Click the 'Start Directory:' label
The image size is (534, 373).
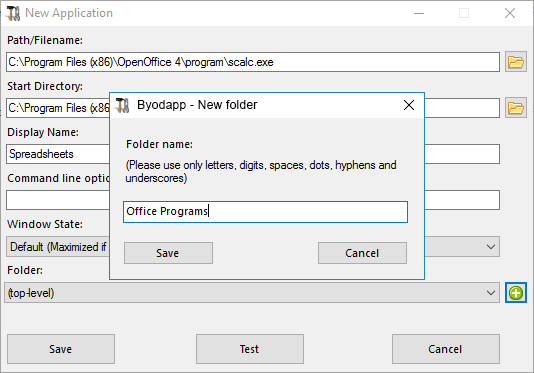pyautogui.click(x=45, y=86)
